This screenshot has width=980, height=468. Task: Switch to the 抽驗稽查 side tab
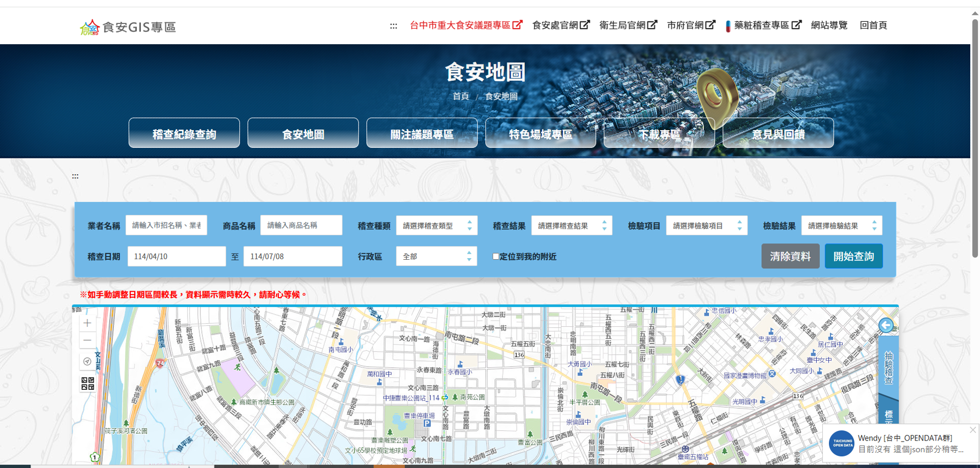click(889, 367)
